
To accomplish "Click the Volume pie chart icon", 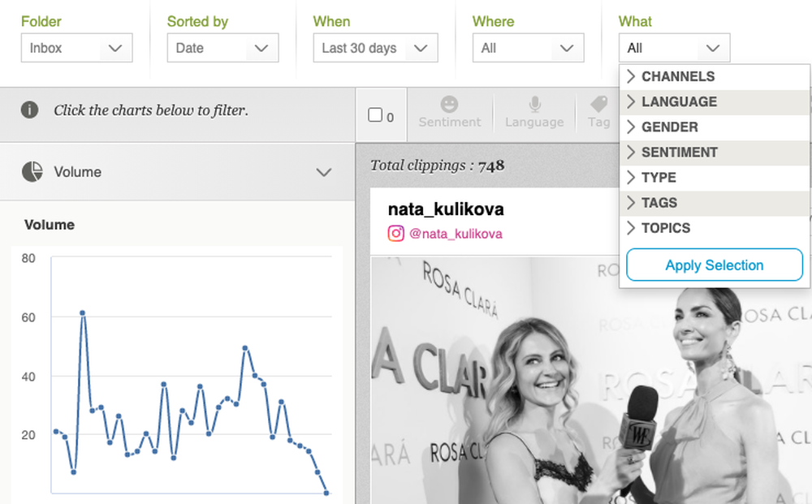I will (32, 171).
